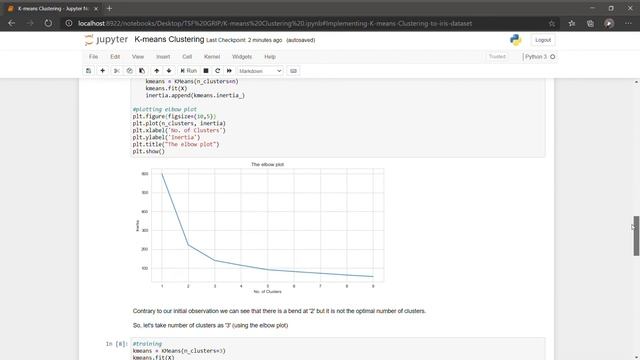Open browser profile avatar
Screen dimensions: 640x360
coord(609,24)
